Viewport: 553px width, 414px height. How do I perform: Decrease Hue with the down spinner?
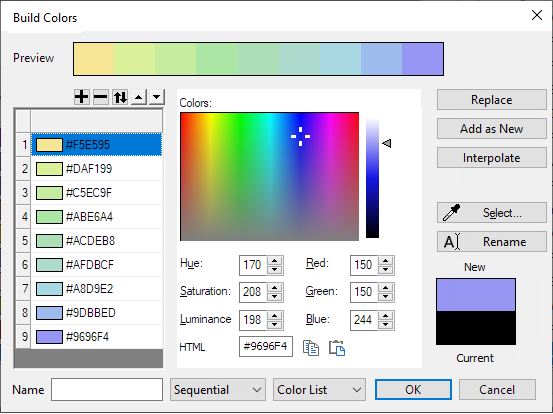275,270
